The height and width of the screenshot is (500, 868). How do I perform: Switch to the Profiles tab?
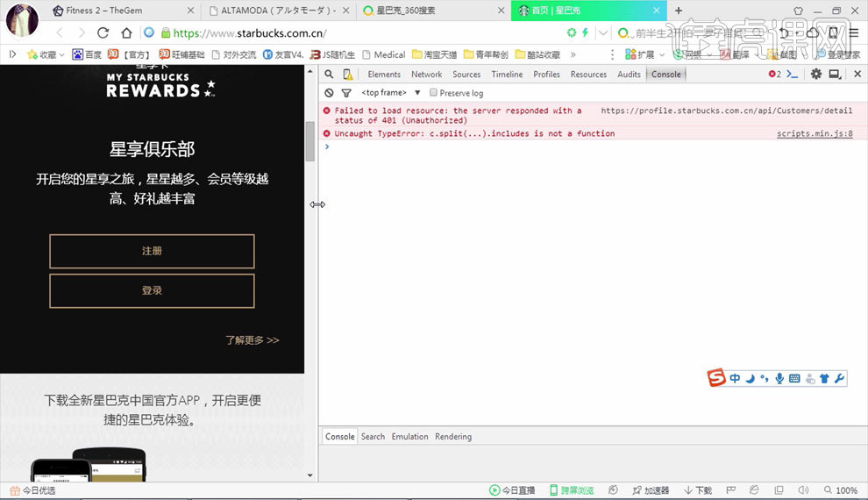[x=546, y=75]
